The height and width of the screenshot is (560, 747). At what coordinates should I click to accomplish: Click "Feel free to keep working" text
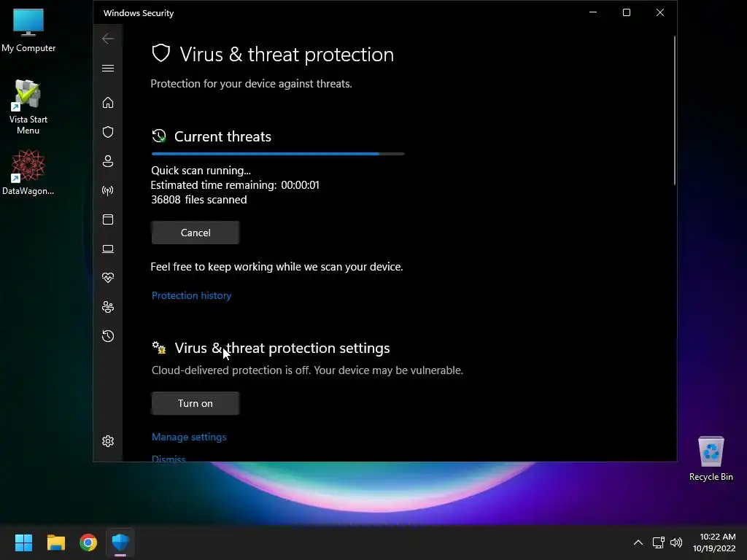[276, 267]
